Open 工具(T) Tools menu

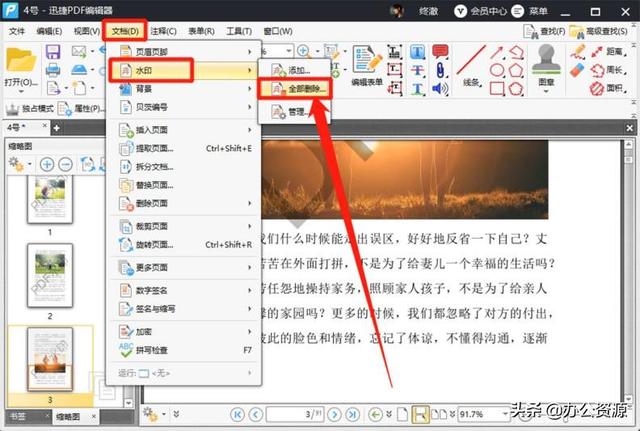click(239, 31)
